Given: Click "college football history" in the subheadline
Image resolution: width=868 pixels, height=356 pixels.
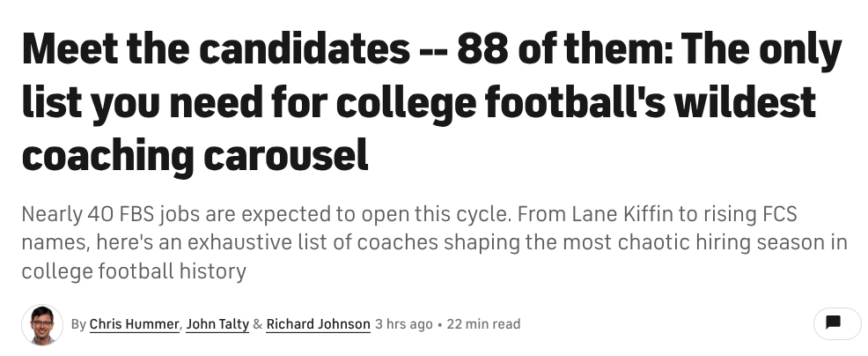Looking at the screenshot, I should click(x=133, y=271).
